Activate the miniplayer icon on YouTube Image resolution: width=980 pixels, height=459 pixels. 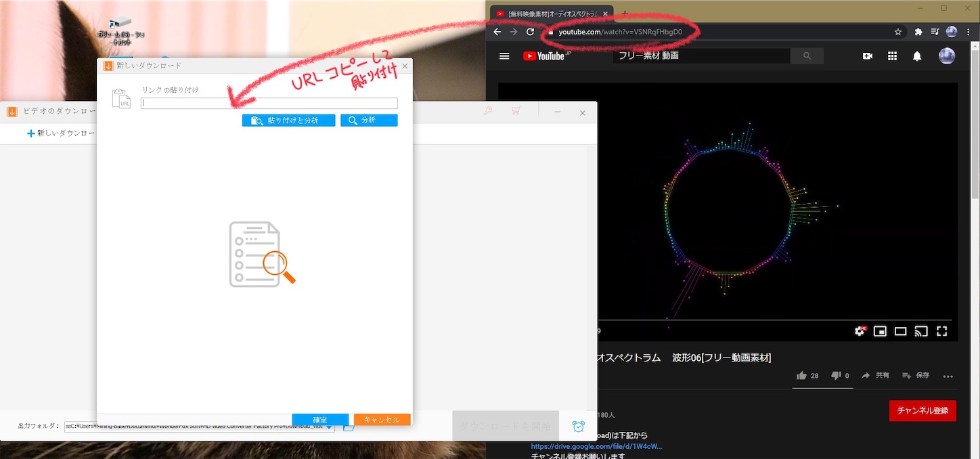881,331
